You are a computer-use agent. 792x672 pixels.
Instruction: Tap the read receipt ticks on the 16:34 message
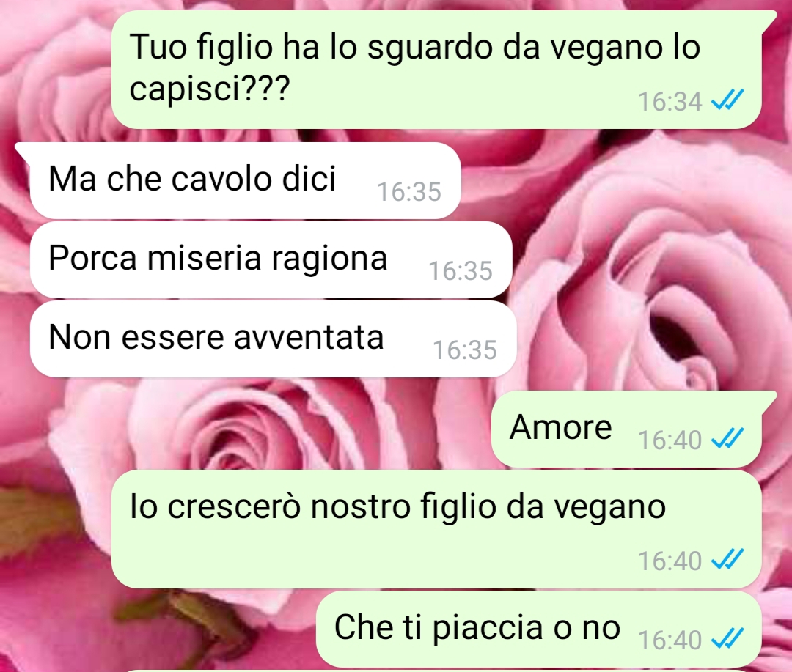click(727, 100)
